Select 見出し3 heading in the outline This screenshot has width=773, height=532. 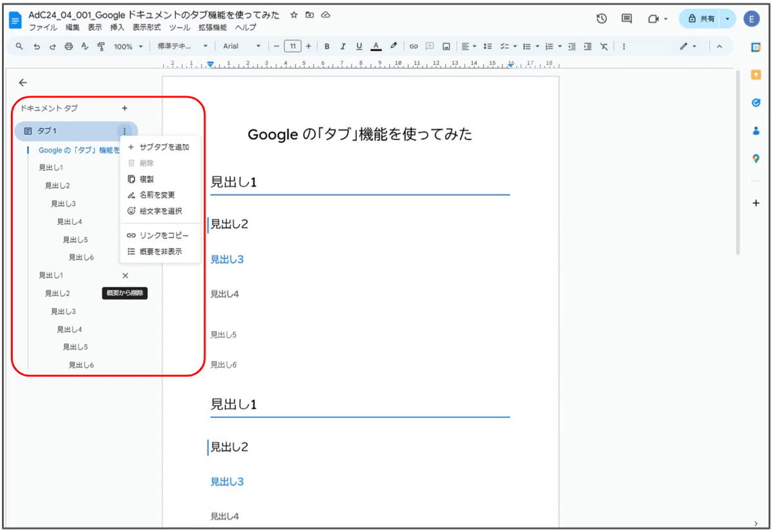coord(62,203)
